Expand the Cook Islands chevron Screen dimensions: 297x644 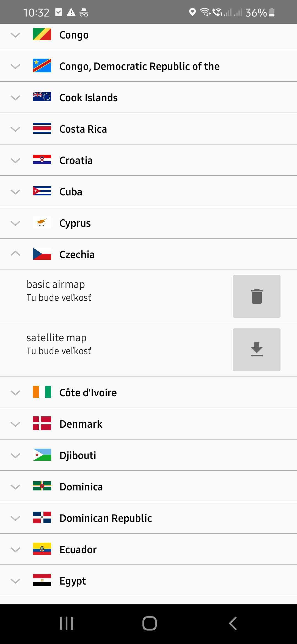pos(15,97)
